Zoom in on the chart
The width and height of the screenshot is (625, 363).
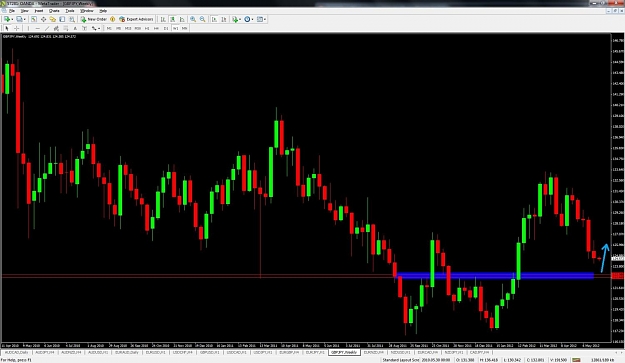point(193,19)
